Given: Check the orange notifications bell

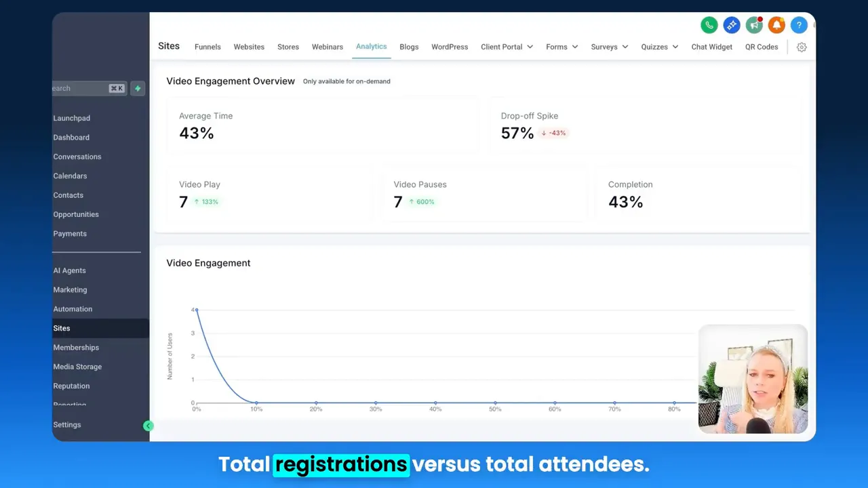Looking at the screenshot, I should click(776, 24).
